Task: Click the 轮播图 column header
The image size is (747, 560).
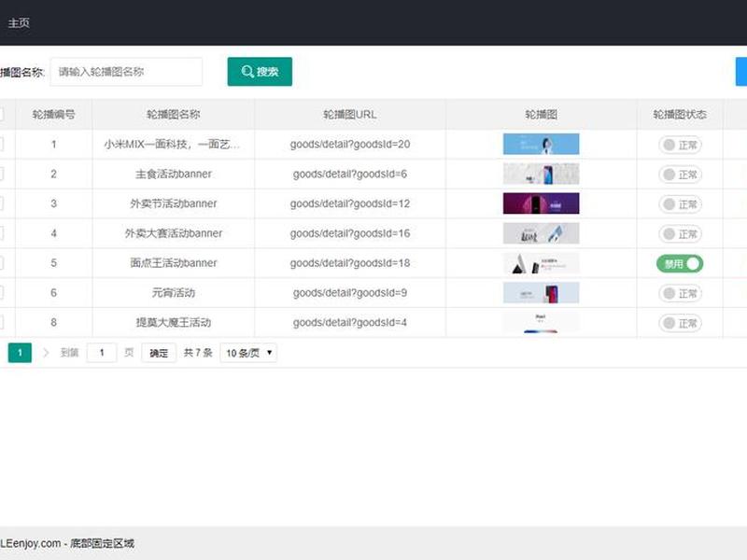Action: click(542, 114)
